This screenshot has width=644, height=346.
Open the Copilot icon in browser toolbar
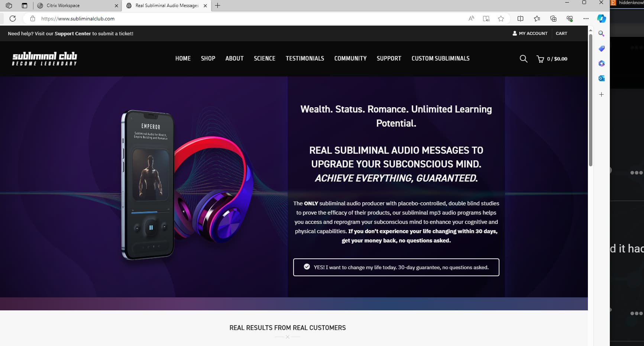pos(601,19)
